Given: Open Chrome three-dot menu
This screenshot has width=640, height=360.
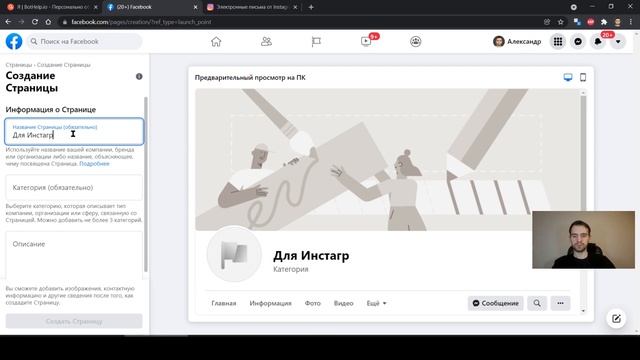Looking at the screenshot, I should tap(631, 22).
